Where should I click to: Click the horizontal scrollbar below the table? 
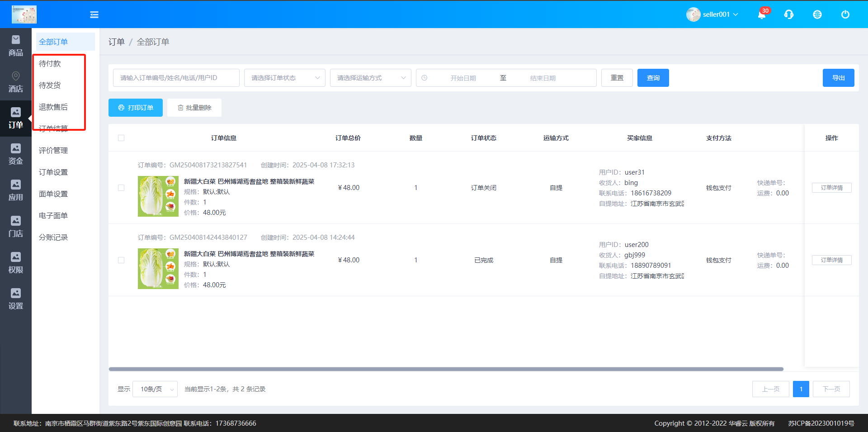click(x=446, y=369)
